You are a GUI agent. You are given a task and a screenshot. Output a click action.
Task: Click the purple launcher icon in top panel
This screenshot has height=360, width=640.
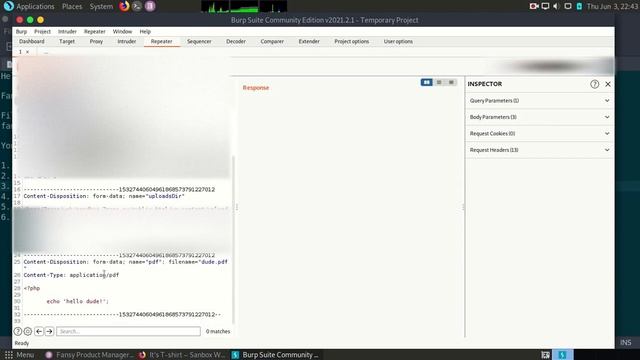click(x=150, y=6)
